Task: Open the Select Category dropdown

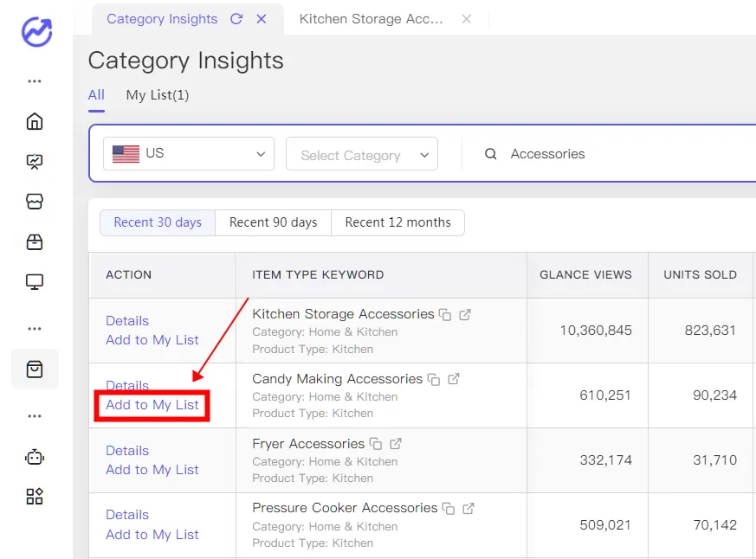Action: (x=362, y=154)
